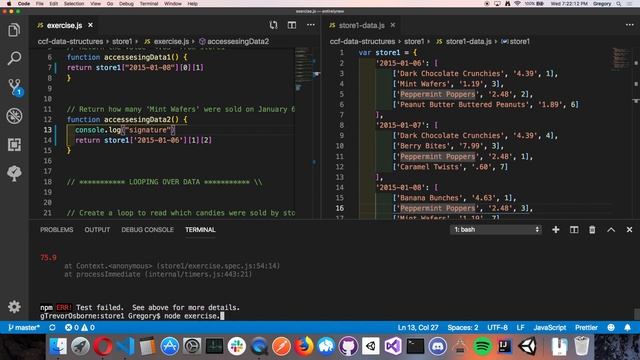The image size is (640, 360).
Task: Open Spotify from the dock
Action: 482,346
